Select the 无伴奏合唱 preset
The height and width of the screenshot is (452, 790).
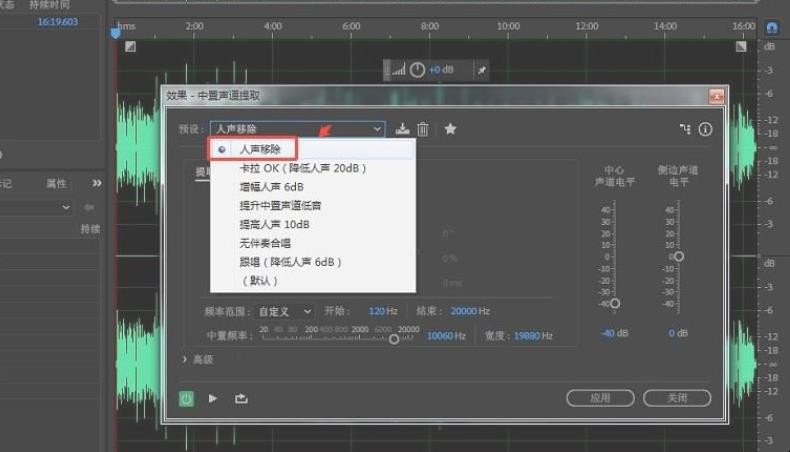click(x=313, y=243)
